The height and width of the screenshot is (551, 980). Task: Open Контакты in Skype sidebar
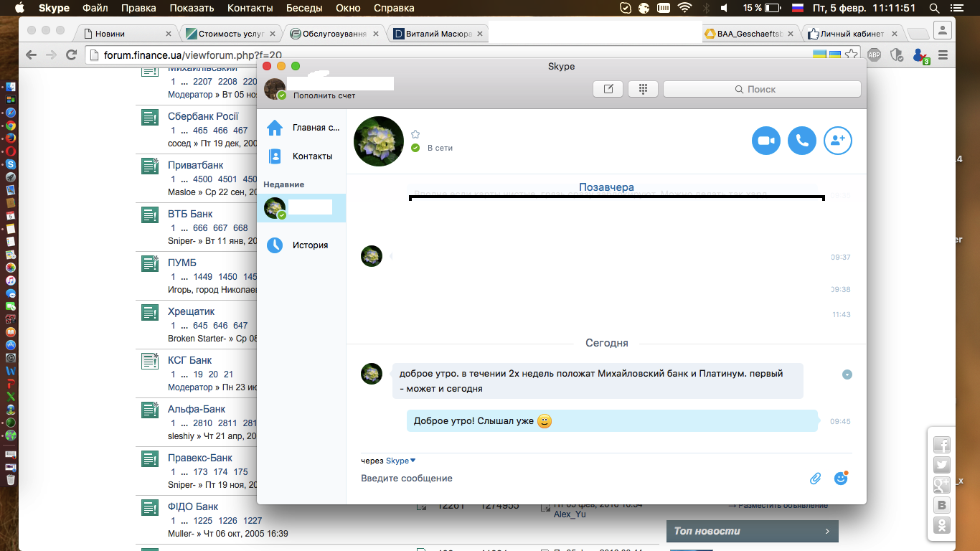point(301,156)
